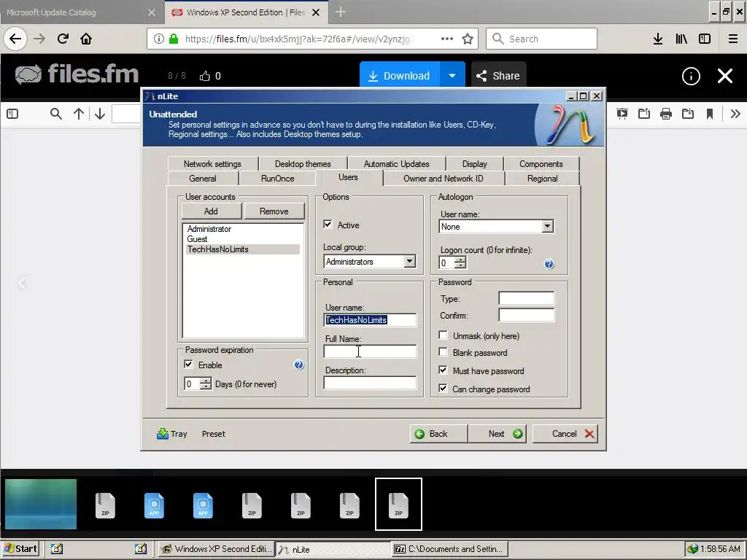This screenshot has width=747, height=560.
Task: Open the files.fm info circle icon
Action: coord(691,76)
